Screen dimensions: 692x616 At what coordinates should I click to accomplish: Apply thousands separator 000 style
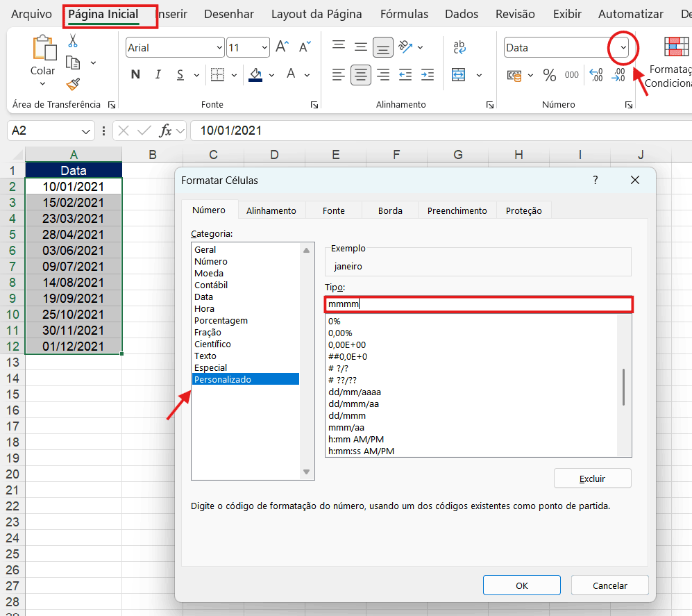571,74
